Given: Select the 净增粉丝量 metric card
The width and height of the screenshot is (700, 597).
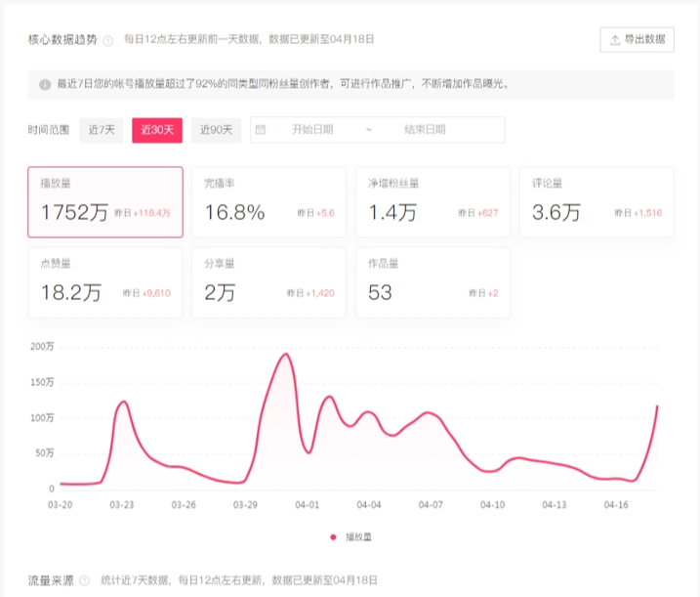Looking at the screenshot, I should point(432,202).
